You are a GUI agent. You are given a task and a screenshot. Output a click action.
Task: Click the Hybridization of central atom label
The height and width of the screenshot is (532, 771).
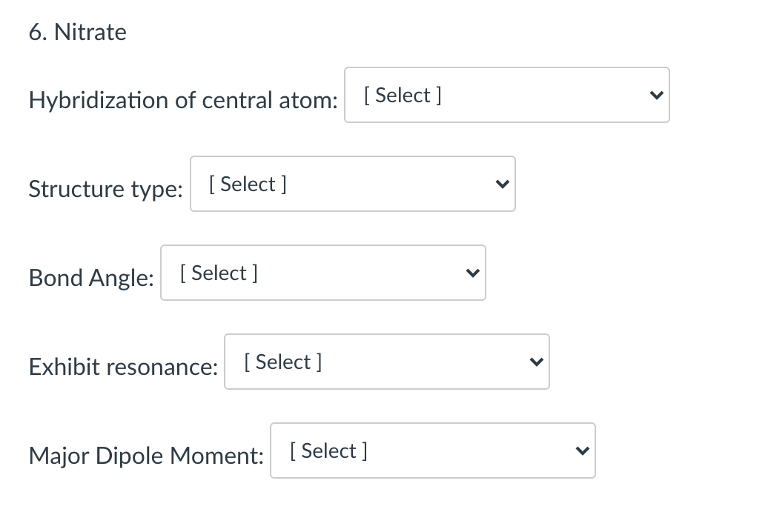[182, 100]
